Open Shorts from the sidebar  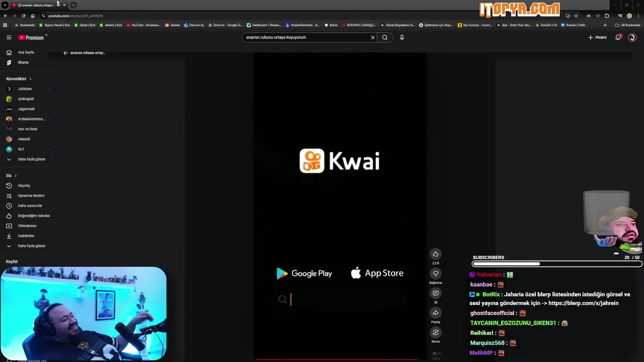[x=23, y=62]
